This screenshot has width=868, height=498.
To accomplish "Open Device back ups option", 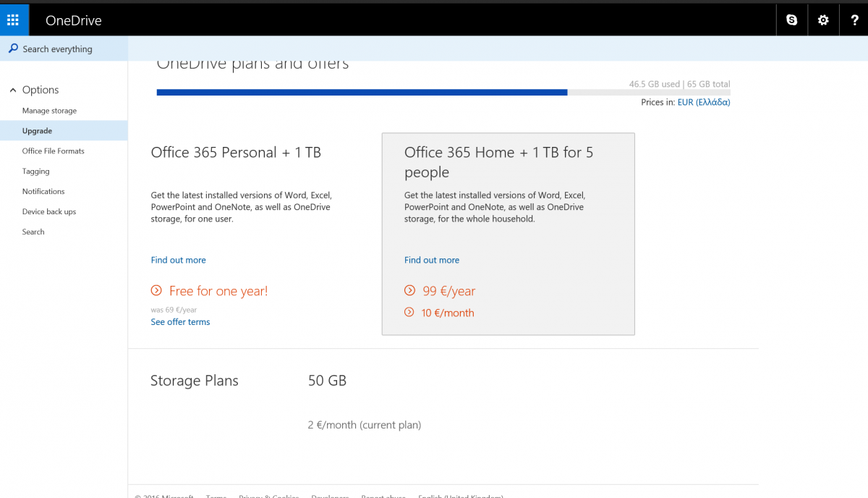I will (x=49, y=212).
